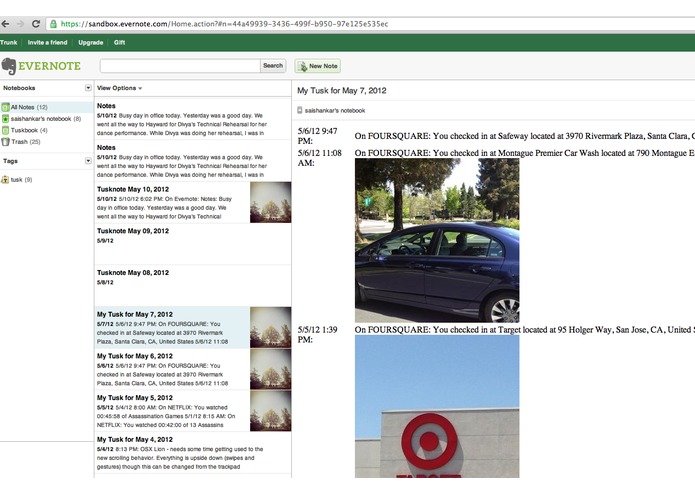Expand the Tags dropdown arrow
The height and width of the screenshot is (494, 695).
coord(88,161)
